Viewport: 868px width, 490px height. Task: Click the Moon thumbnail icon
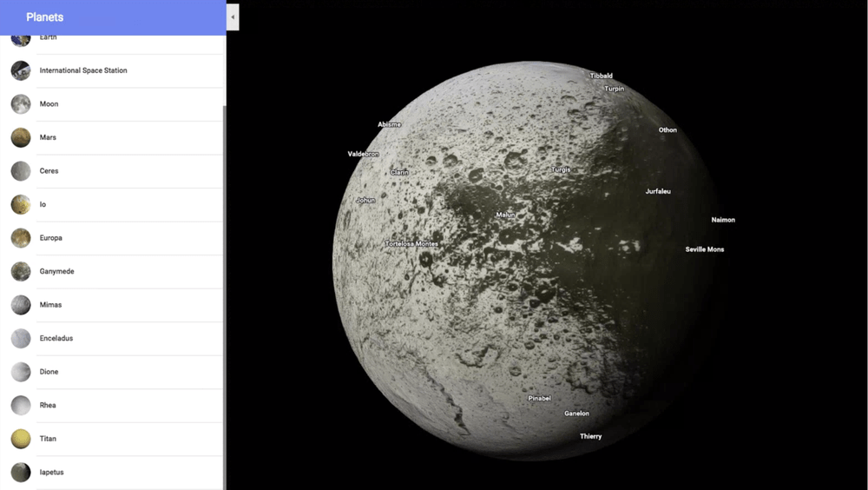[21, 103]
